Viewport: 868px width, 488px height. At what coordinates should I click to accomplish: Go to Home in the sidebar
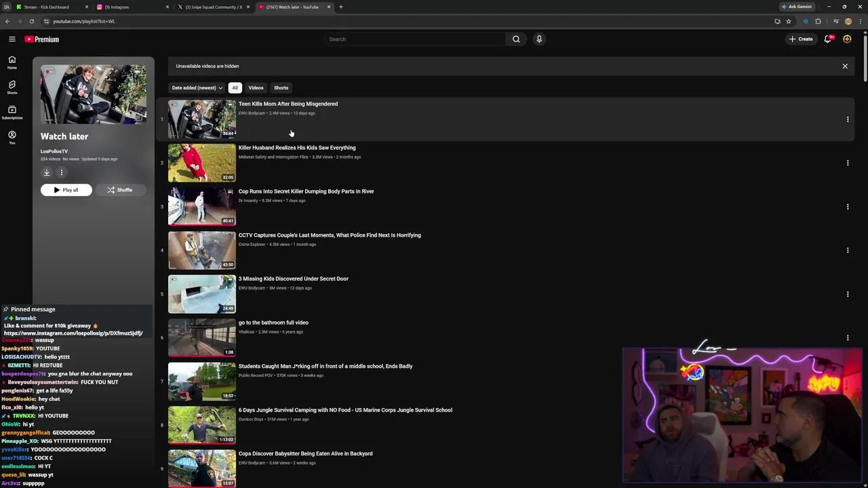coord(12,62)
